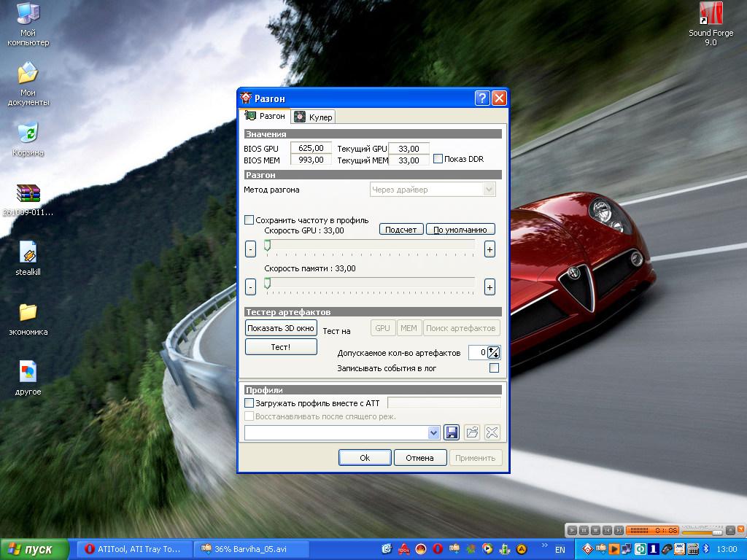Enable the Показ DDR checkbox

(438, 159)
